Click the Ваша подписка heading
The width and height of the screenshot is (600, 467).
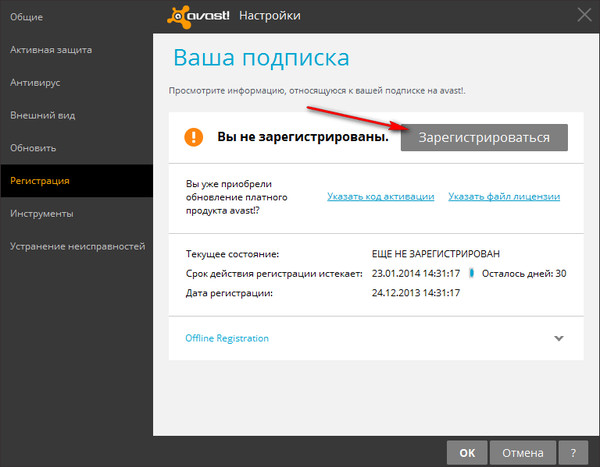click(261, 58)
